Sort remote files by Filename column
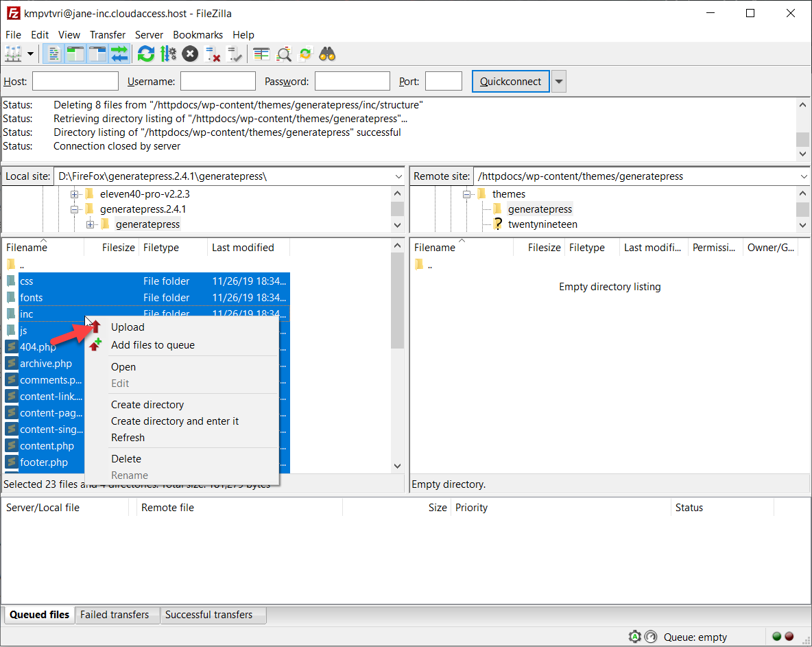Image resolution: width=812 pixels, height=647 pixels. pos(462,248)
